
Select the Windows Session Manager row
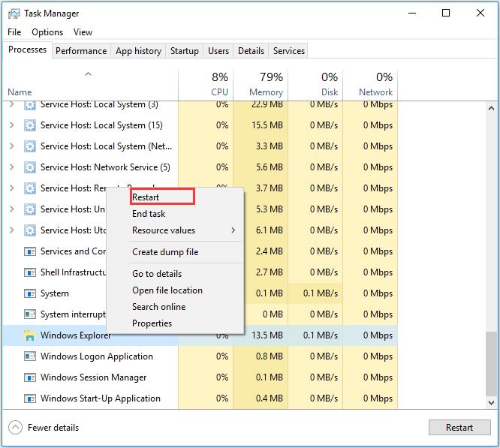tap(200, 377)
